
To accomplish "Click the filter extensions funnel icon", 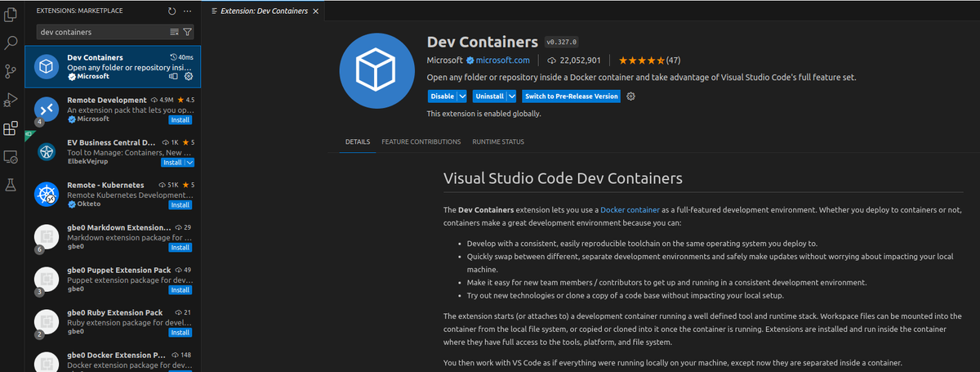I will (x=188, y=32).
